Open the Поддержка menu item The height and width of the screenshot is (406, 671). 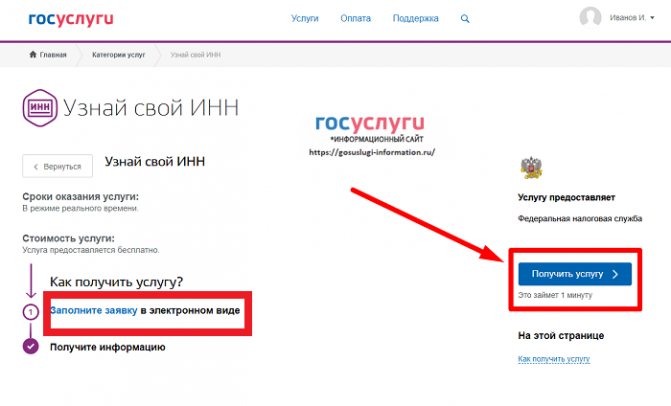[x=416, y=18]
